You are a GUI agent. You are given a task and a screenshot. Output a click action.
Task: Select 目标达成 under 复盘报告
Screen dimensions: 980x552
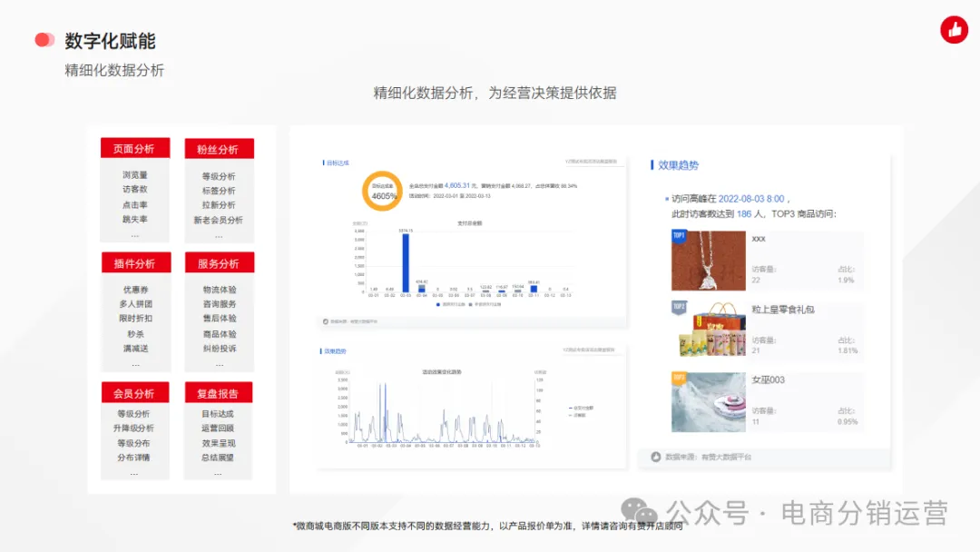click(x=218, y=414)
